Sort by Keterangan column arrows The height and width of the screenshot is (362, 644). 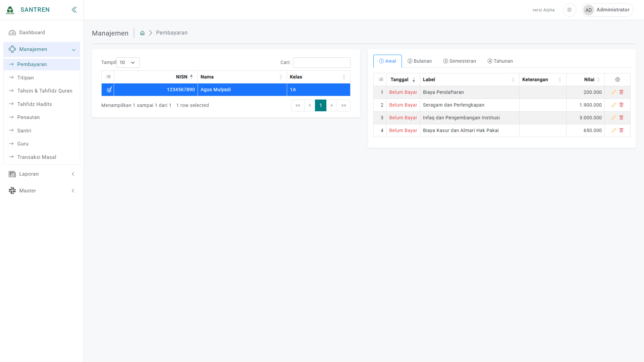[559, 79]
